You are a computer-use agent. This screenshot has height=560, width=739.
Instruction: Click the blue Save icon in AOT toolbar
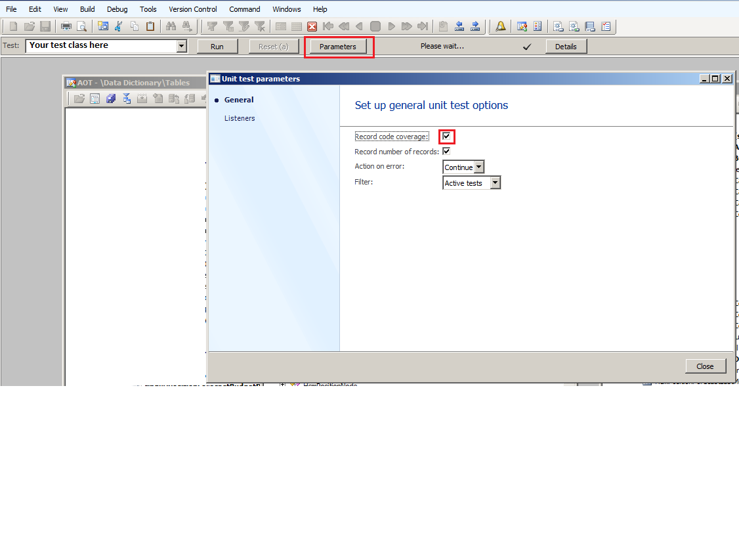point(111,98)
